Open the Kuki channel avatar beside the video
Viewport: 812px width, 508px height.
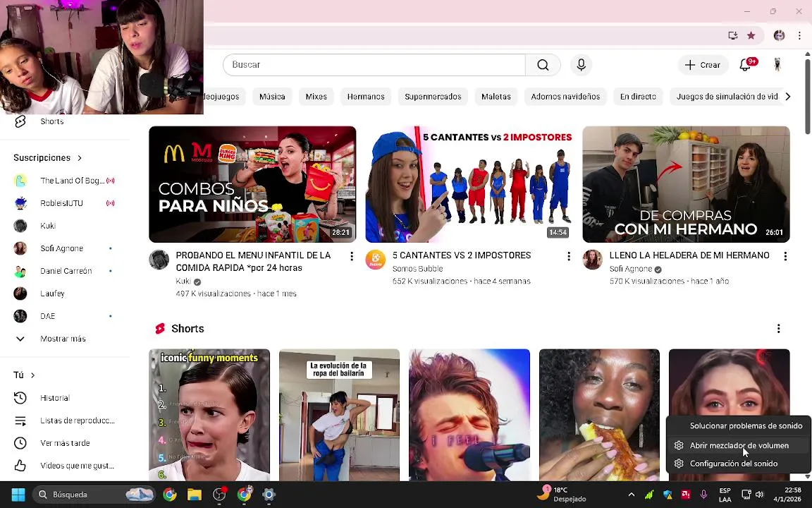pos(159,260)
